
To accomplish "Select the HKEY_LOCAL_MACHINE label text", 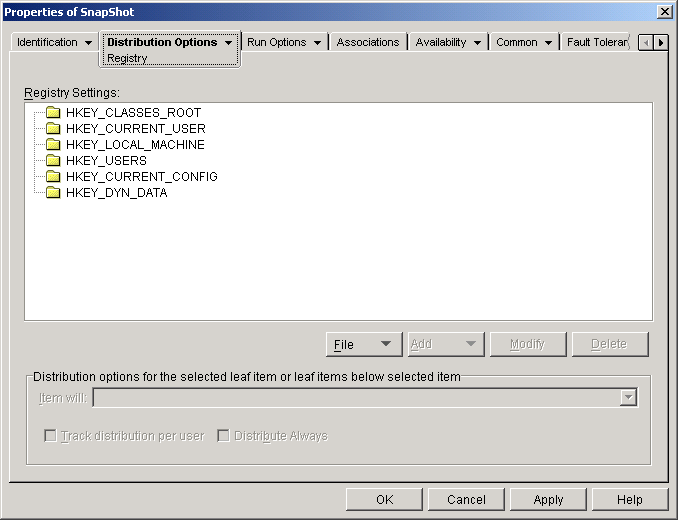I will click(x=135, y=145).
